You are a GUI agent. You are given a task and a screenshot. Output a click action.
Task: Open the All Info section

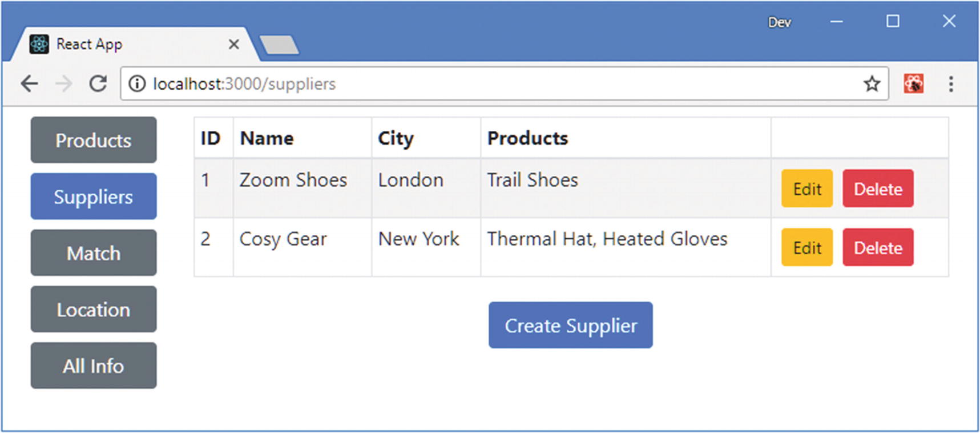click(x=94, y=366)
